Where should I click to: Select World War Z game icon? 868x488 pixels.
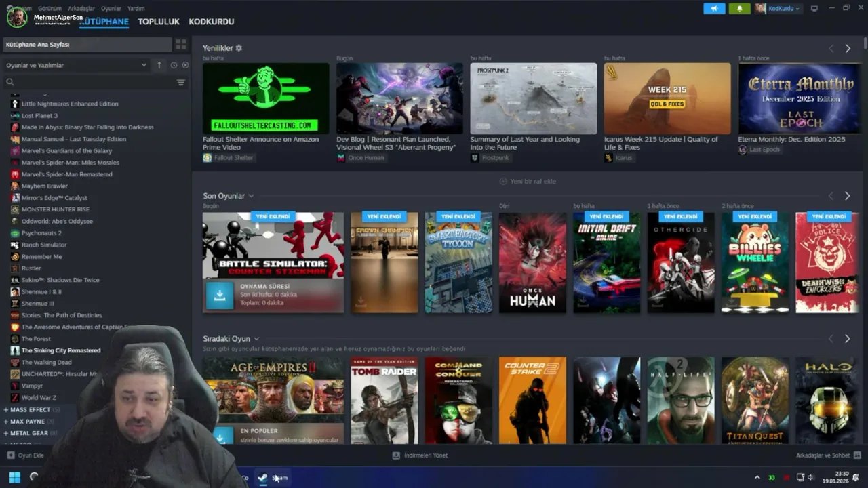point(15,397)
